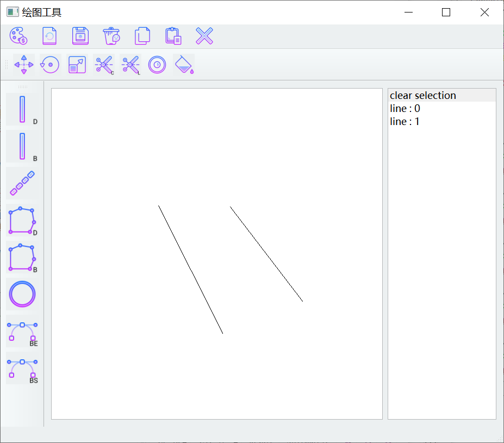The height and width of the screenshot is (443, 504).
Task: Click the dotted grip handle of the transform toolbar
Action: [x=7, y=65]
